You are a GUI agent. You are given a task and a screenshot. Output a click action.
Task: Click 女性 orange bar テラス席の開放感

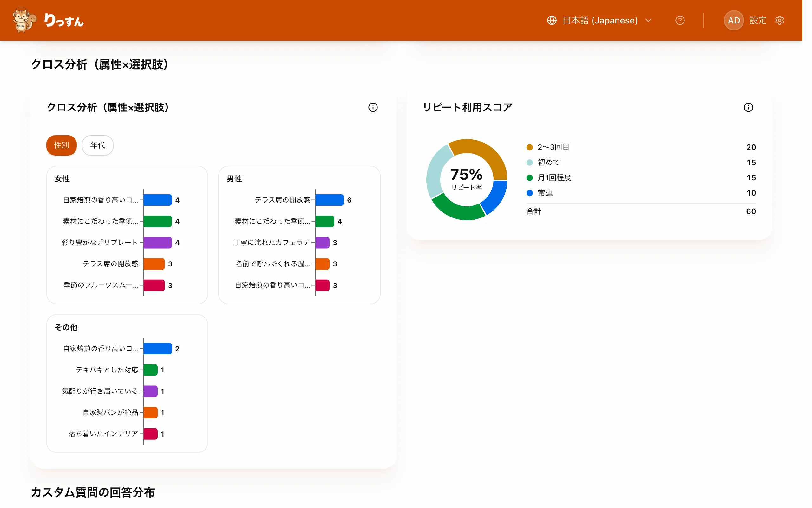click(154, 264)
